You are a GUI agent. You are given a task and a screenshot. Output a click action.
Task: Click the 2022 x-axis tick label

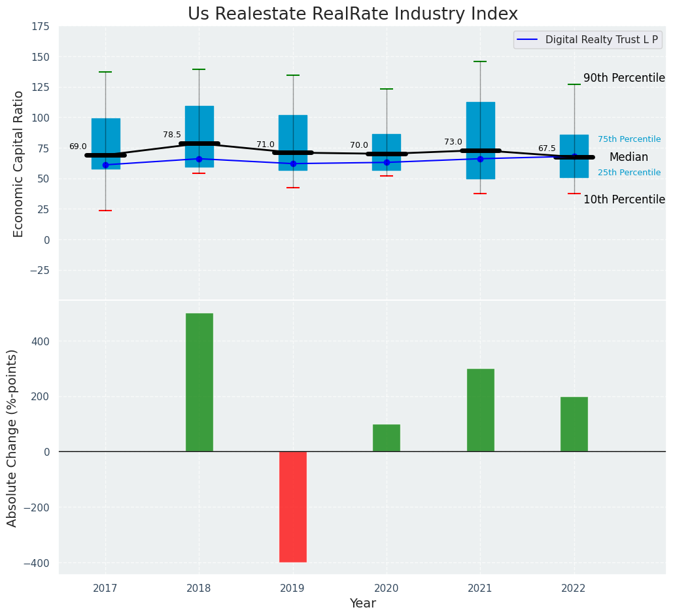tap(574, 588)
